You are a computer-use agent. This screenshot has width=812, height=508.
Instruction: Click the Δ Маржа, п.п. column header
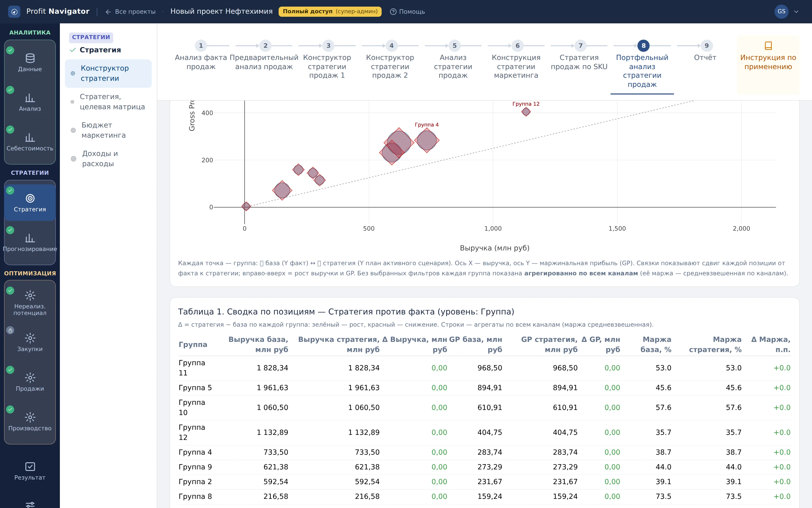[x=770, y=344]
